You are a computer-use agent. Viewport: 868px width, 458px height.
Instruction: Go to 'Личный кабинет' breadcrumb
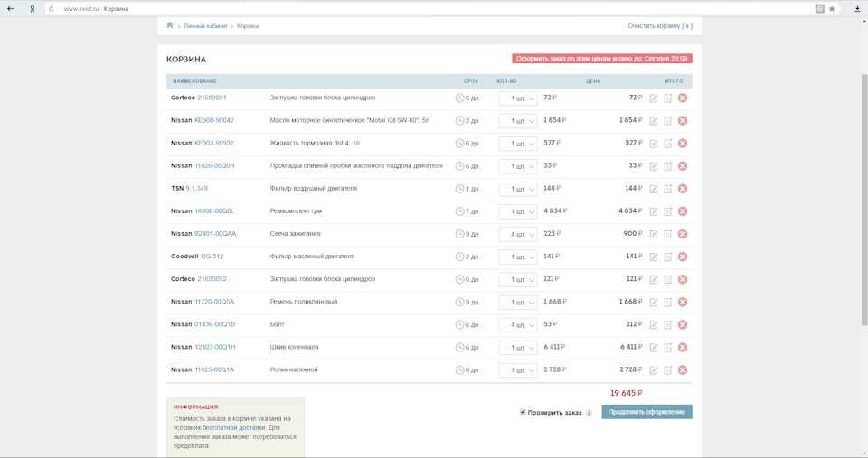click(205, 26)
